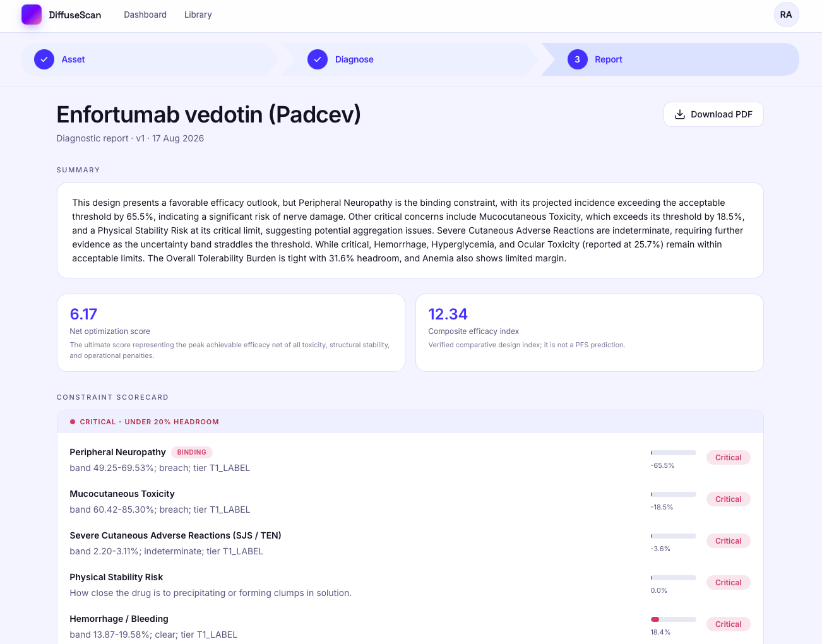The image size is (822, 644).
Task: Click the Critical badge for Physical Stability Risk
Action: 728,582
